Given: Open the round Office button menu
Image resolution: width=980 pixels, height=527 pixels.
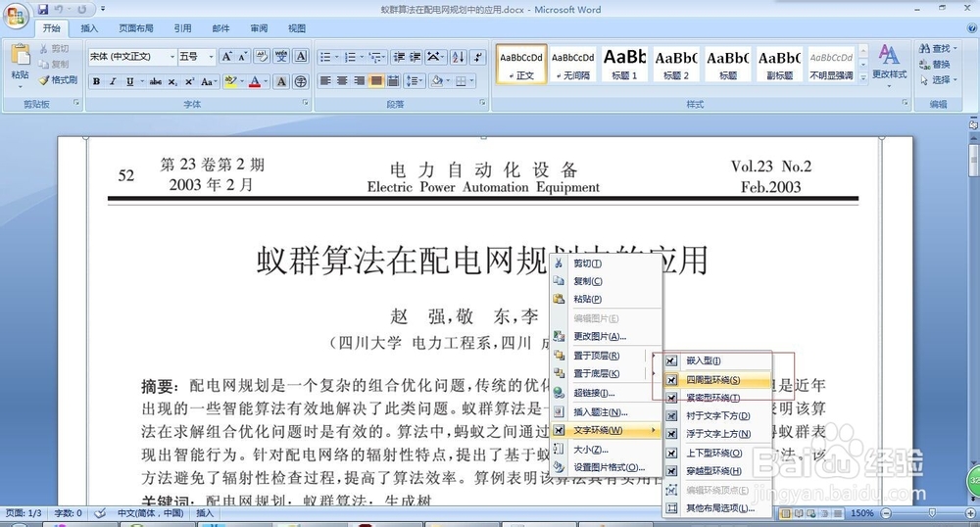Looking at the screenshot, I should 16,15.
